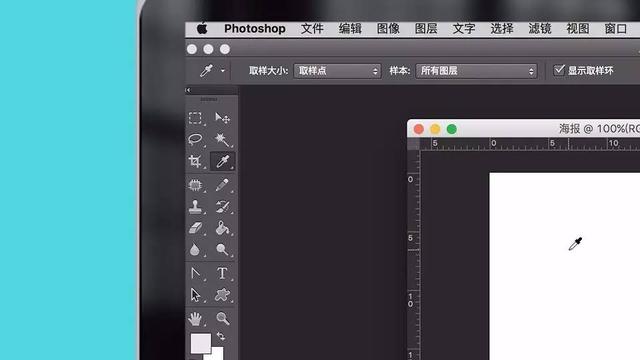The width and height of the screenshot is (640, 360).
Task: Select the Hand tool
Action: click(196, 318)
